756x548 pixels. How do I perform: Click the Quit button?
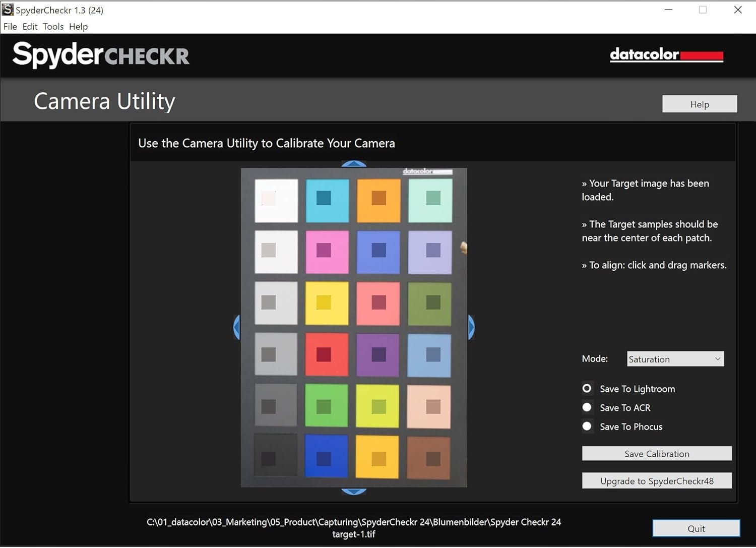(696, 528)
